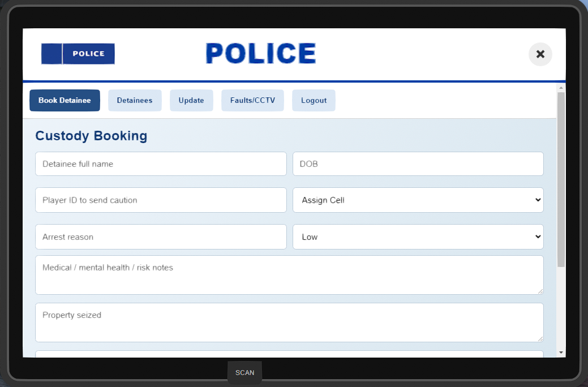This screenshot has width=588, height=387.
Task: Click the Arrest reason input
Action: click(161, 237)
